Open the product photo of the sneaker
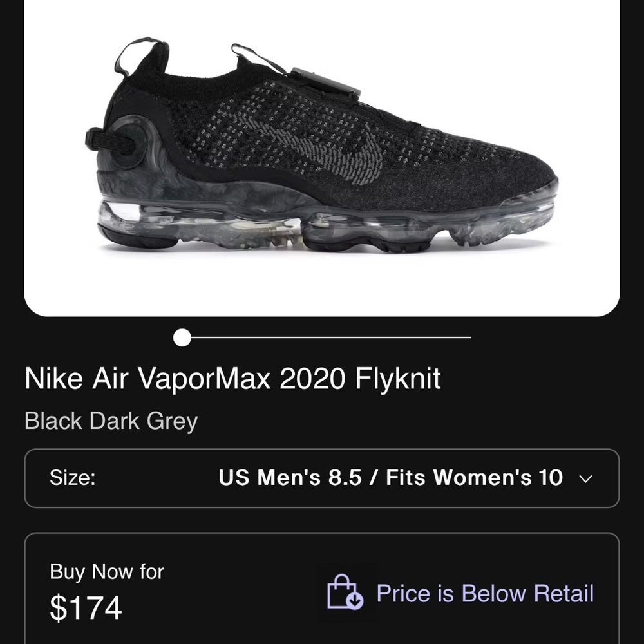Screen dimensions: 644x644 (x=322, y=155)
